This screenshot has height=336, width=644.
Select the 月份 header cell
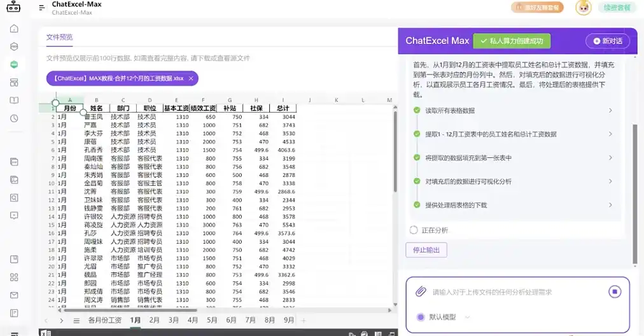[70, 108]
